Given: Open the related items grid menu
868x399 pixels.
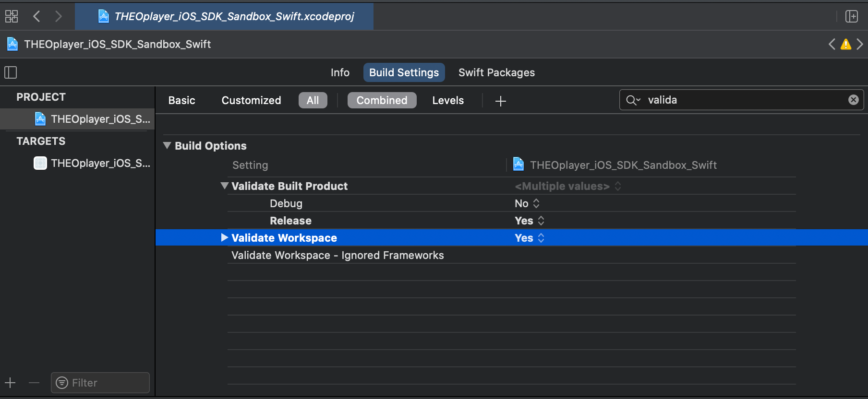Looking at the screenshot, I should click(12, 16).
